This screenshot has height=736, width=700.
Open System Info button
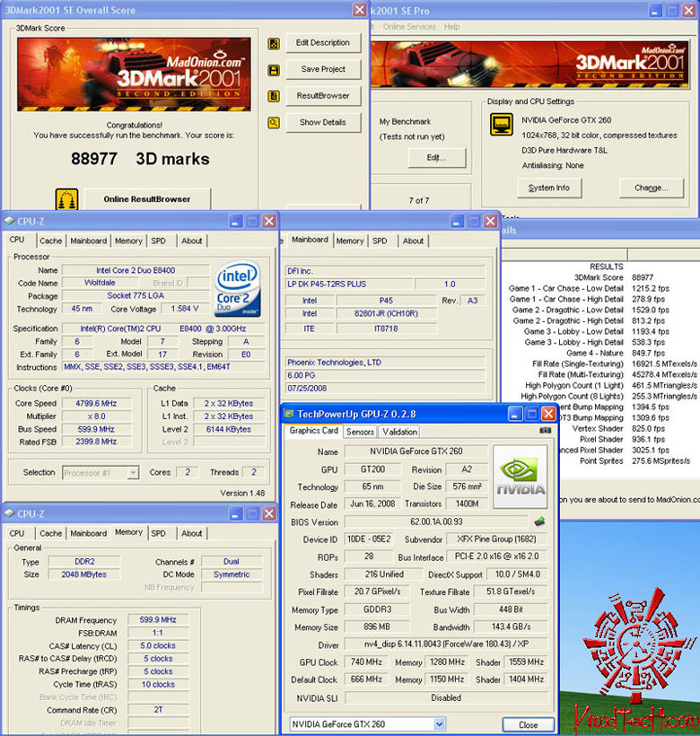[x=549, y=188]
